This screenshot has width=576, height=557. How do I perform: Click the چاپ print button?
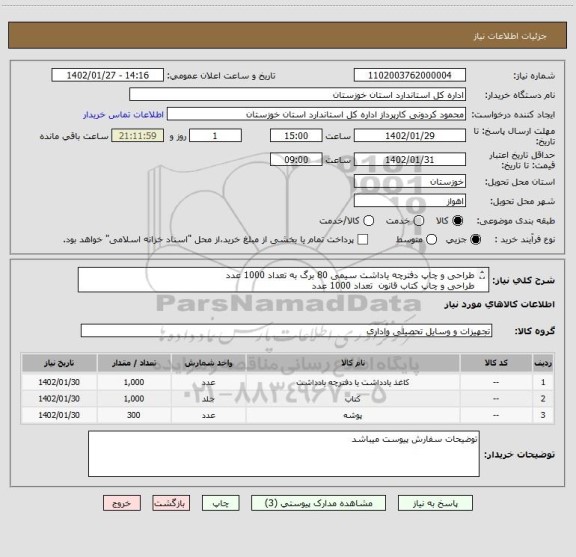click(220, 503)
